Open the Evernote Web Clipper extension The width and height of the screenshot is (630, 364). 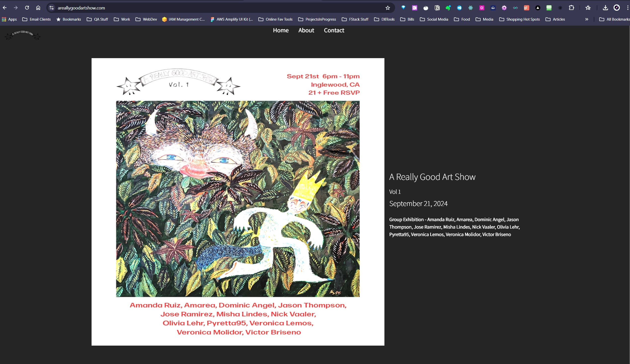pos(448,8)
